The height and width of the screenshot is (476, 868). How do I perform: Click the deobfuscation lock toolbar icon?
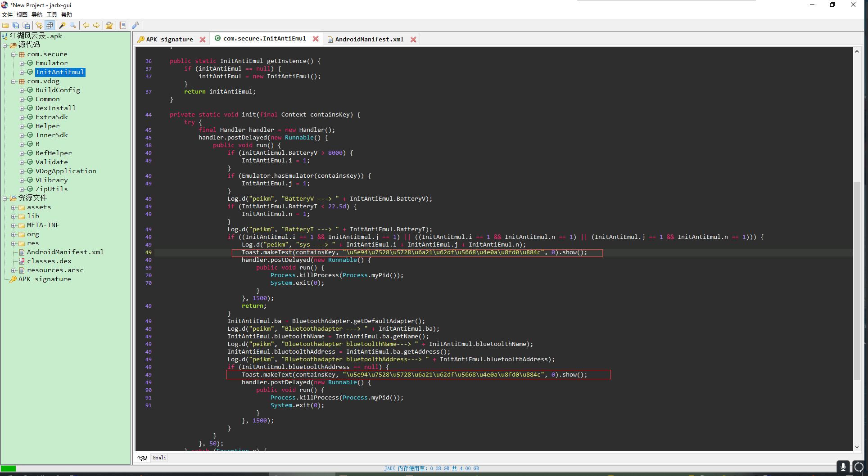[109, 26]
